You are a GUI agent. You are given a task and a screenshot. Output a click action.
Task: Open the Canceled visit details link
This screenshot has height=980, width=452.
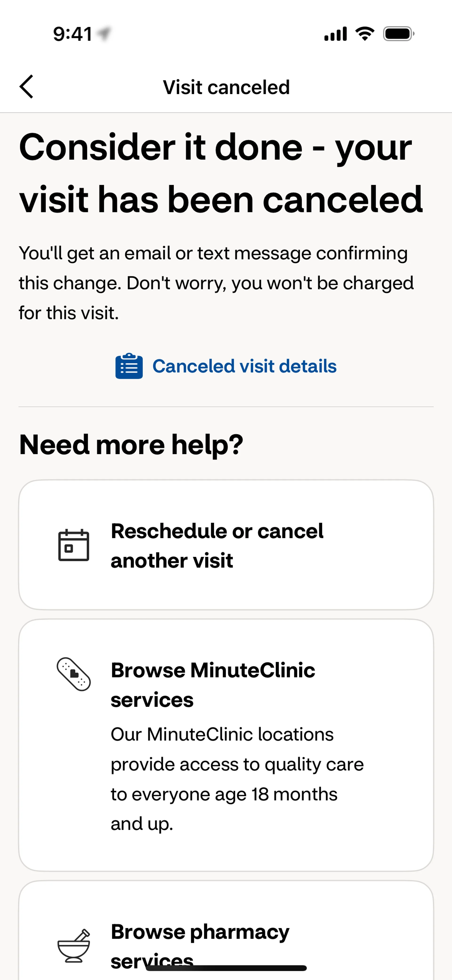pos(244,366)
